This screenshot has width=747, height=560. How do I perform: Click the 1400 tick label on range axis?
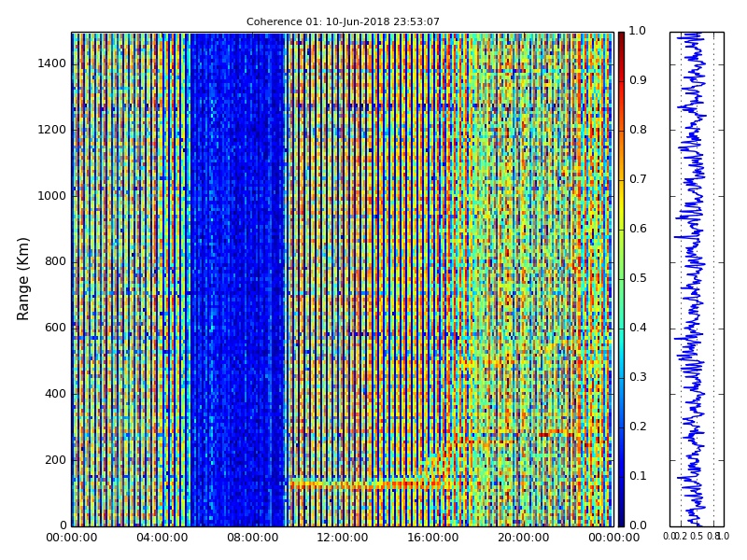pyautogui.click(x=52, y=63)
